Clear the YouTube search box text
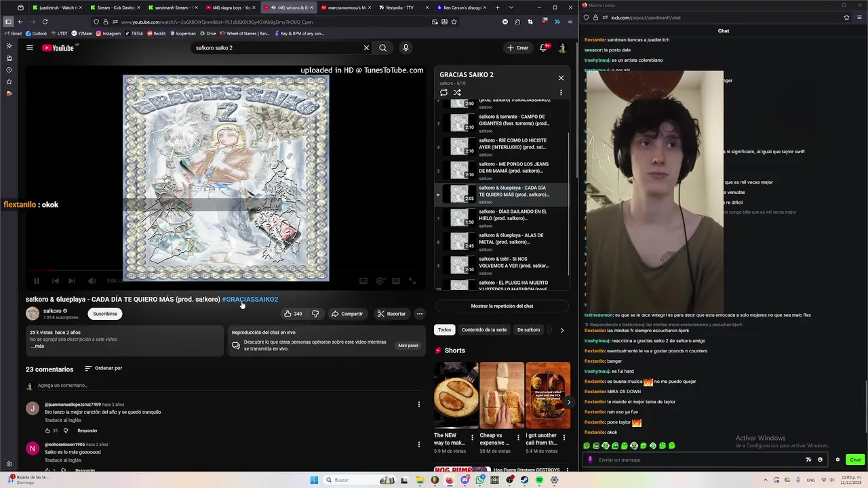The width and height of the screenshot is (868, 488). pos(366,48)
